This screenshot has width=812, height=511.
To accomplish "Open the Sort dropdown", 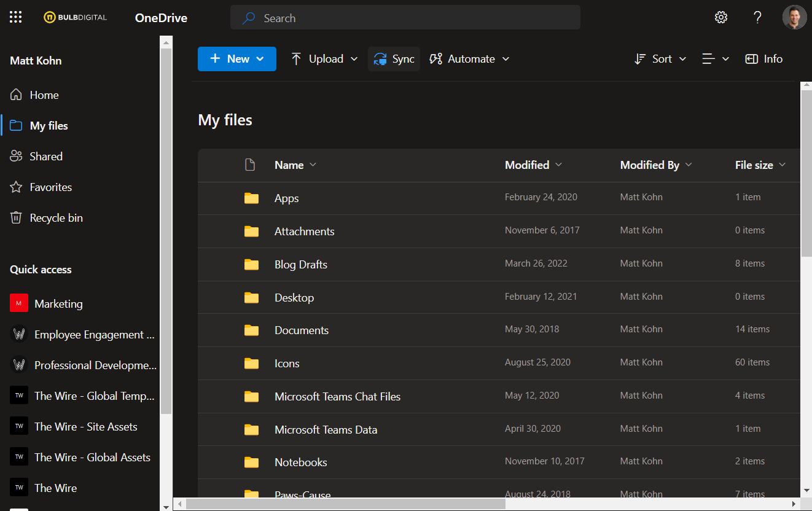I will click(660, 59).
